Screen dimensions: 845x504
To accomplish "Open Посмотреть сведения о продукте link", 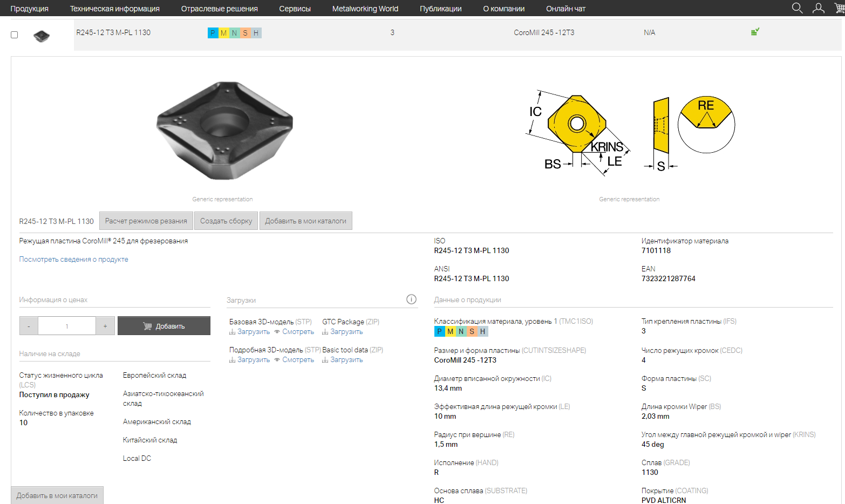I will point(73,260).
